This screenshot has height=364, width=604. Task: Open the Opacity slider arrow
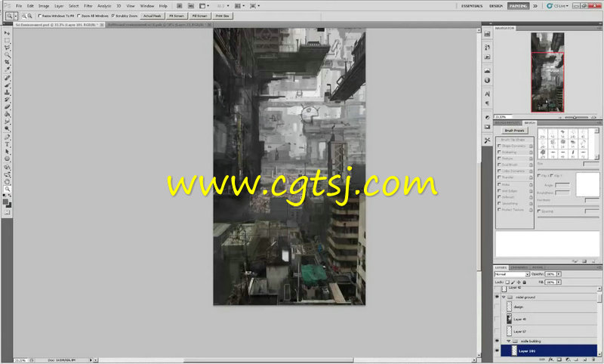(559, 274)
